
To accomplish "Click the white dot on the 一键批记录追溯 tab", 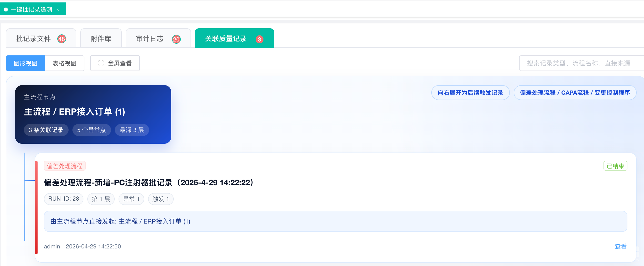I will (x=6, y=10).
